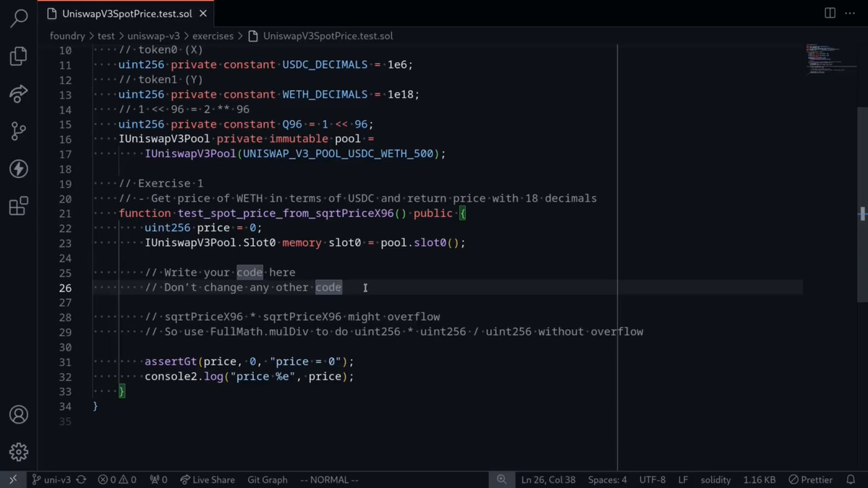Click the WETH_DECIMALS constant name
This screenshot has height=488, width=868.
click(325, 94)
